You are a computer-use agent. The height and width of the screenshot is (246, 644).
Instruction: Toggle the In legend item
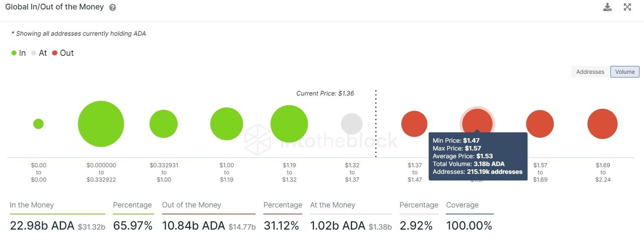pos(18,53)
